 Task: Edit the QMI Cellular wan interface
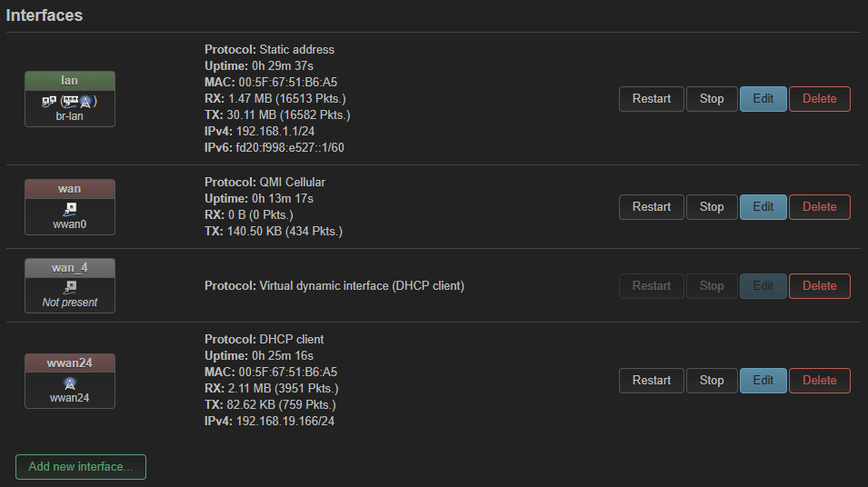[x=763, y=207]
